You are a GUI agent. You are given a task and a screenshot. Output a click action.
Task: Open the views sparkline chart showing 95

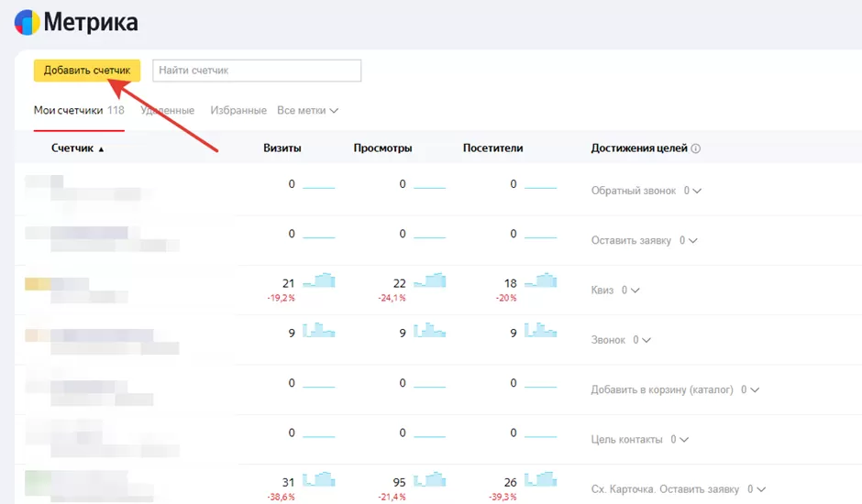[x=429, y=480]
